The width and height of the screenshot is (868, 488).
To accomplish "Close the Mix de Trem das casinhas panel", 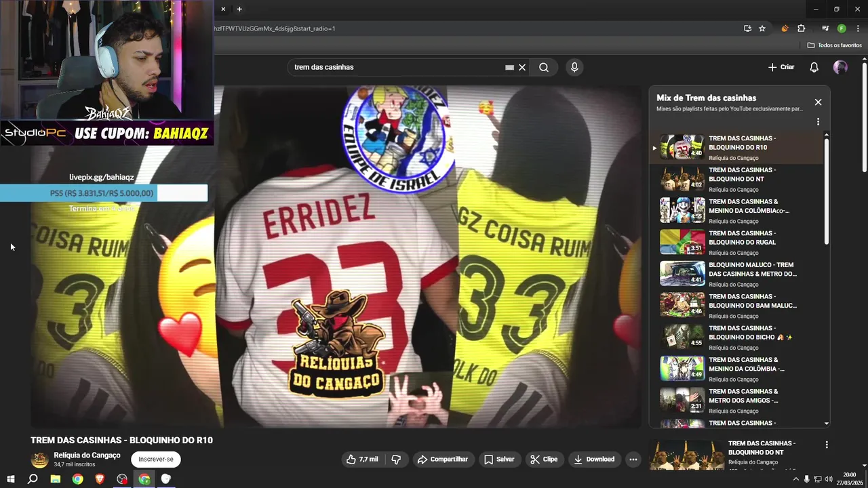I will 818,102.
